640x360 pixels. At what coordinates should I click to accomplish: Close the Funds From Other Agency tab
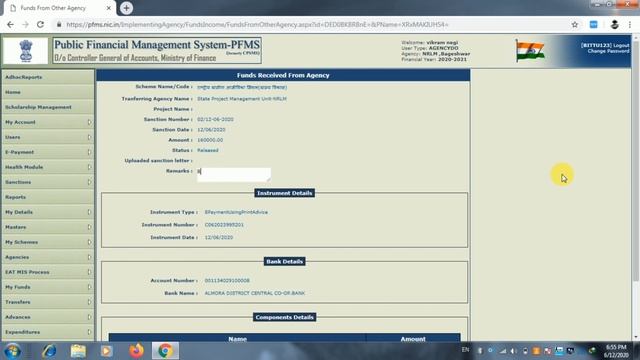coord(109,8)
